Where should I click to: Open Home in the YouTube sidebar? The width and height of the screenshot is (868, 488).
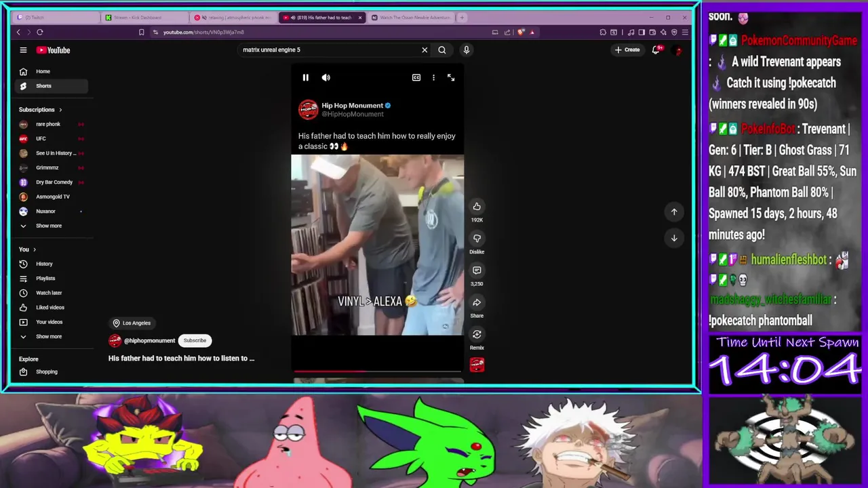[x=52, y=71]
